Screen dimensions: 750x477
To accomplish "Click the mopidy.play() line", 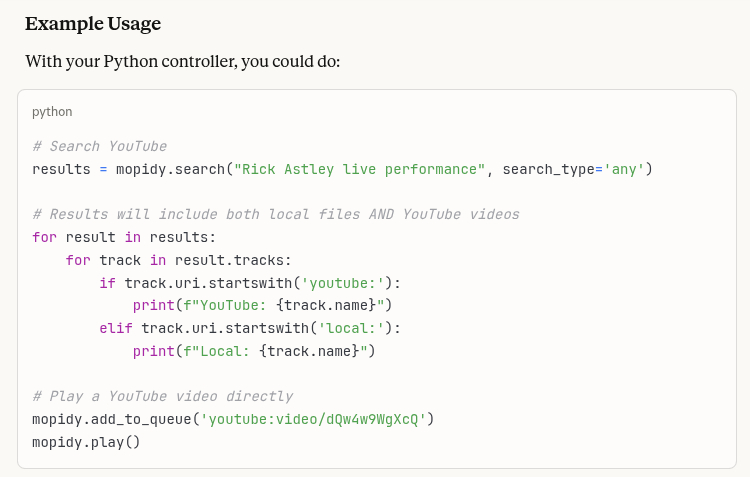I will 86,441.
